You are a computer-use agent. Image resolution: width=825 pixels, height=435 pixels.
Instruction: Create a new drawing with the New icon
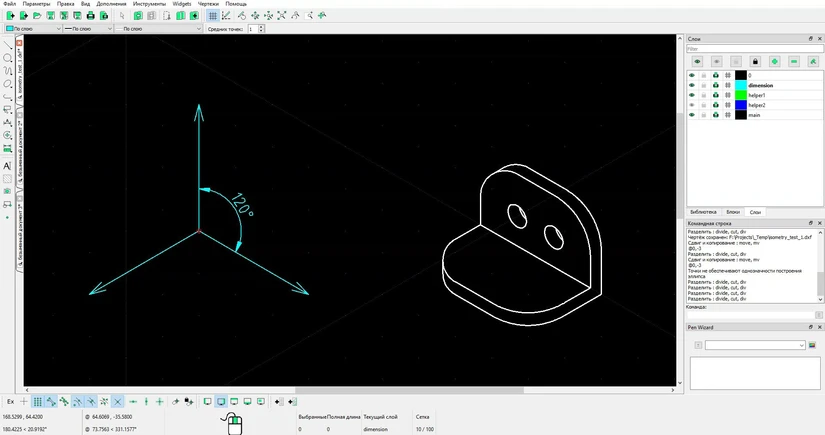(11, 16)
